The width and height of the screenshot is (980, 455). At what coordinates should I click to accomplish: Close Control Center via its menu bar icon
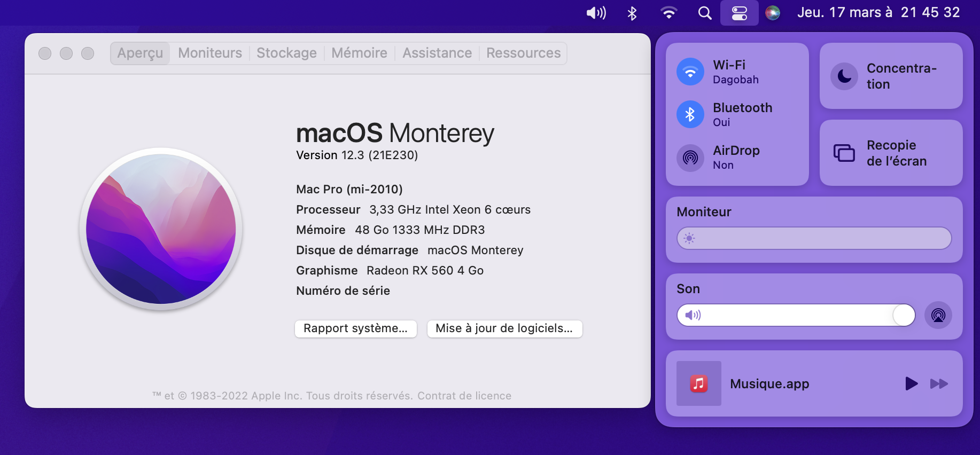[739, 13]
